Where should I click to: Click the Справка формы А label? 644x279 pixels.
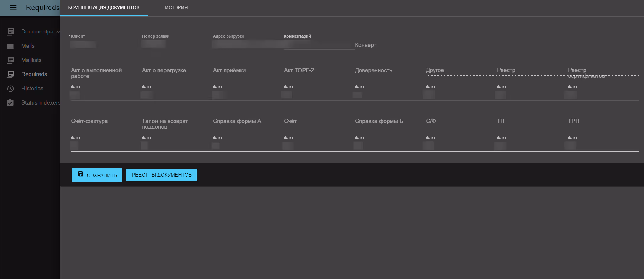[237, 121]
